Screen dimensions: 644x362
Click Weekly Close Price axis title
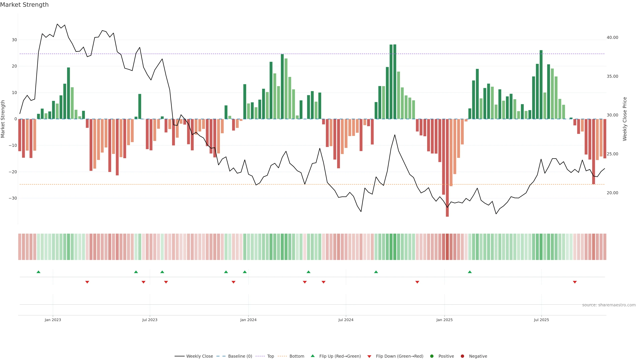pos(625,119)
